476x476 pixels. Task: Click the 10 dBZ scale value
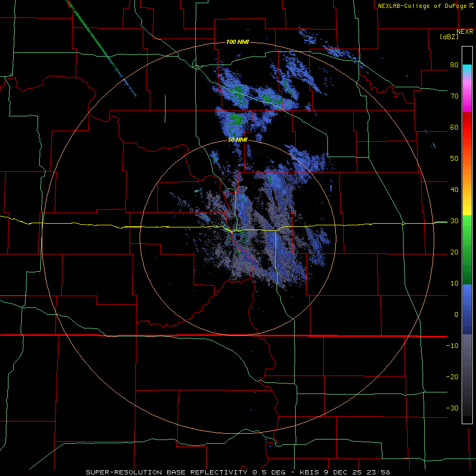(454, 283)
